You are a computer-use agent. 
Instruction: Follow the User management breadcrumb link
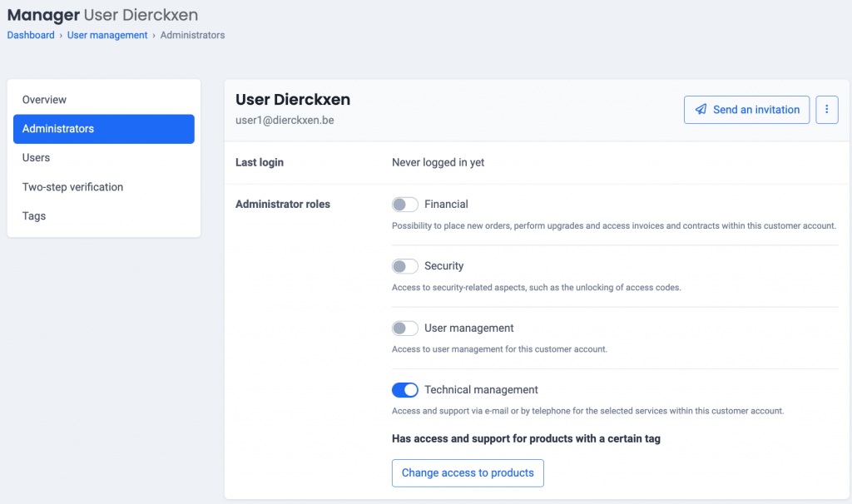pyautogui.click(x=107, y=35)
